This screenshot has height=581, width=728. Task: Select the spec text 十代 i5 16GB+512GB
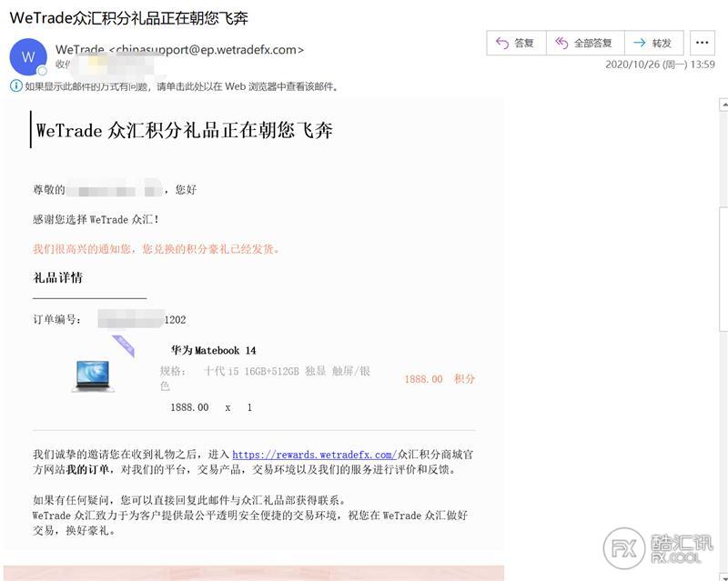coord(251,371)
